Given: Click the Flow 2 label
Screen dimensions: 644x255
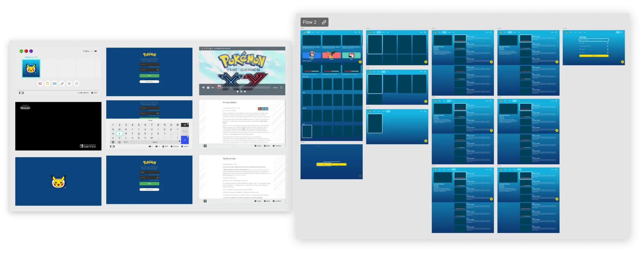Looking at the screenshot, I should coord(309,22).
